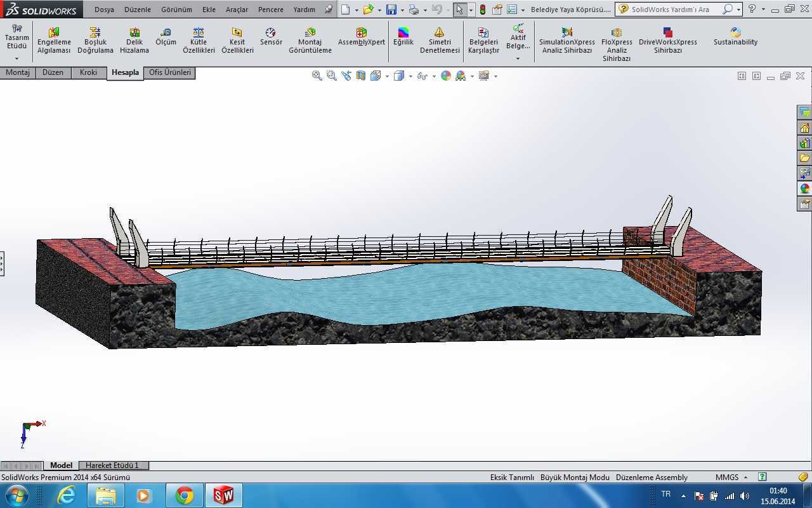Click Zoom to Fit magnifier icon
Screen dimensions: 812x508
pyautogui.click(x=317, y=76)
